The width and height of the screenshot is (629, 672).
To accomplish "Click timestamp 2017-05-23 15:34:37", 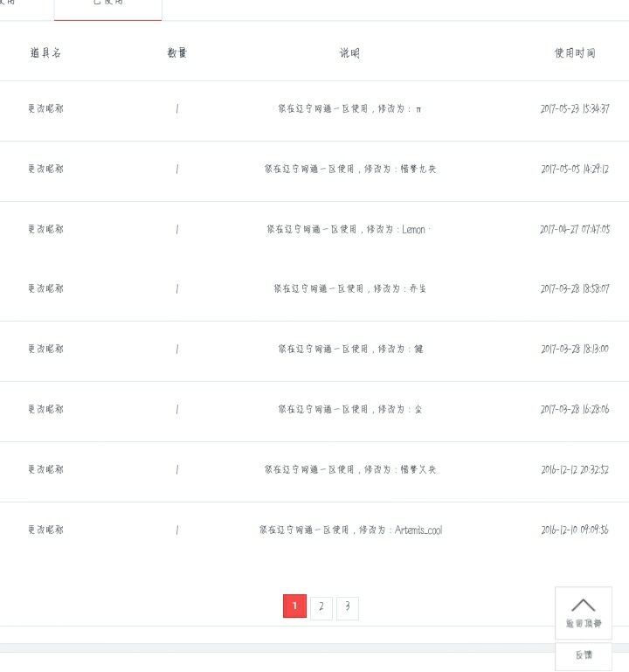I will 575,109.
